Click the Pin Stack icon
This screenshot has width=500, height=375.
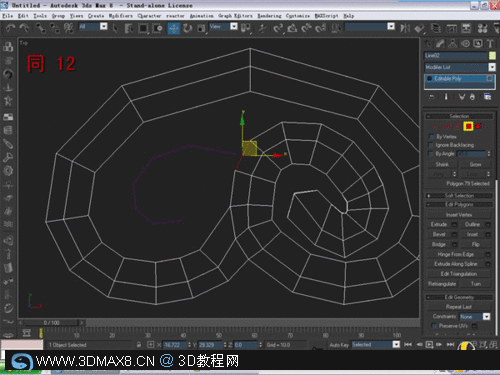pyautogui.click(x=432, y=97)
